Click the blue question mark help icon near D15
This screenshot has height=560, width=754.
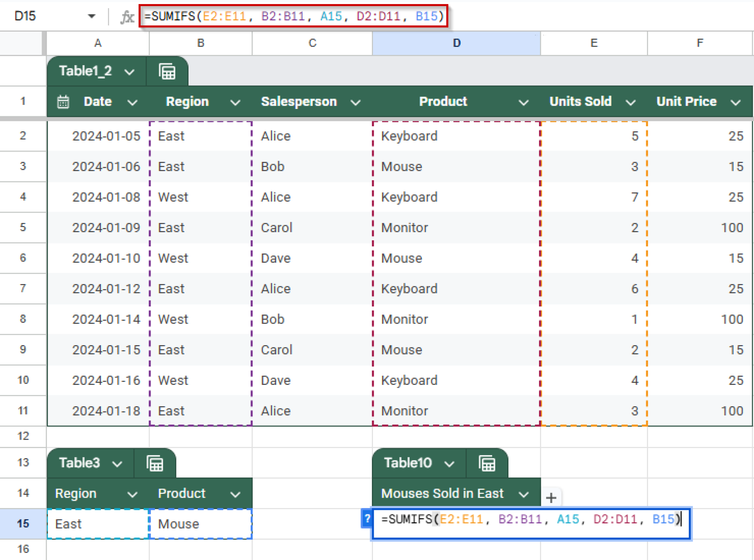(367, 519)
